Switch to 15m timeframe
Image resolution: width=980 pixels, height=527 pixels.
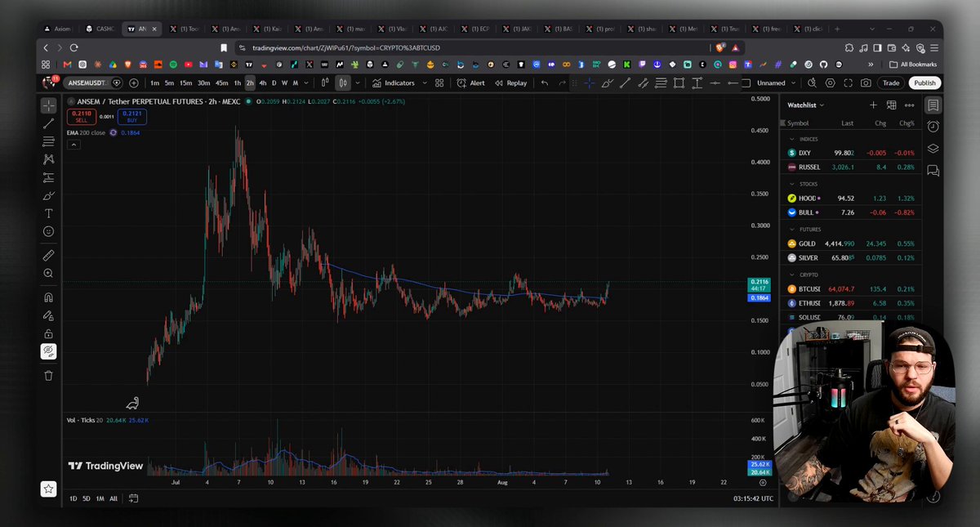click(x=185, y=83)
